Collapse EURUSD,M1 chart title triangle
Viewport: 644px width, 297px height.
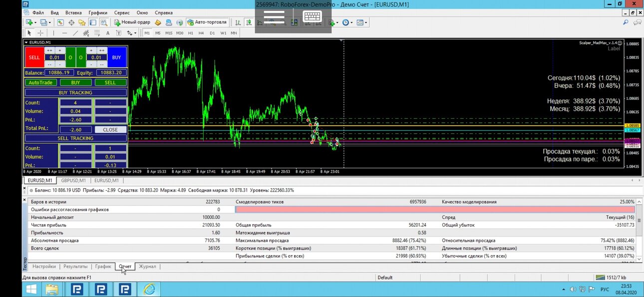tap(26, 42)
